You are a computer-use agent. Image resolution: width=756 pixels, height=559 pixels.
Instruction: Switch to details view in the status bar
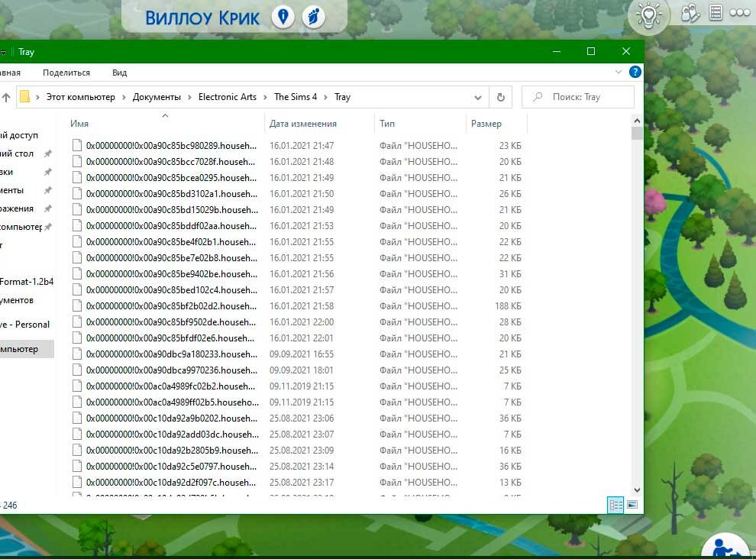(x=615, y=505)
